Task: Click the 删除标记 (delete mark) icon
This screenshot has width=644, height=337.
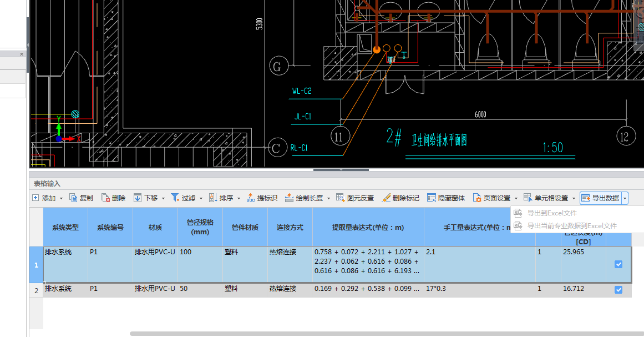Action: [x=386, y=198]
